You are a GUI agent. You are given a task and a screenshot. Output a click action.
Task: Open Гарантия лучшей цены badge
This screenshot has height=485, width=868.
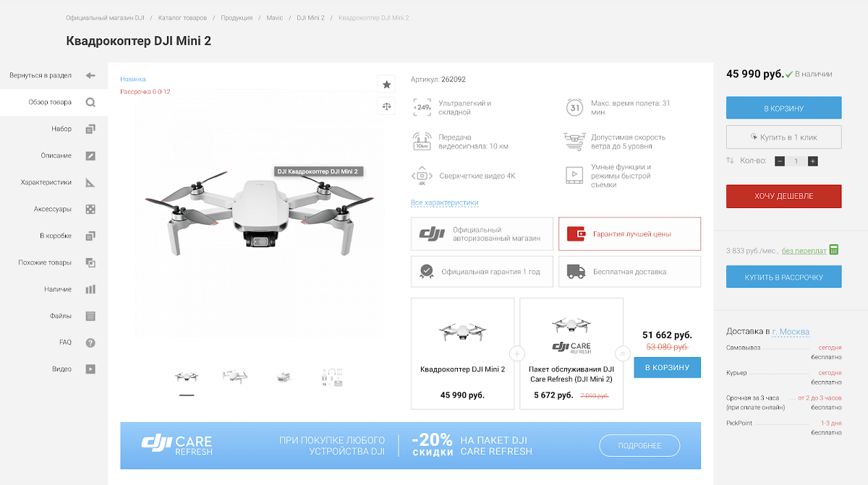point(629,234)
